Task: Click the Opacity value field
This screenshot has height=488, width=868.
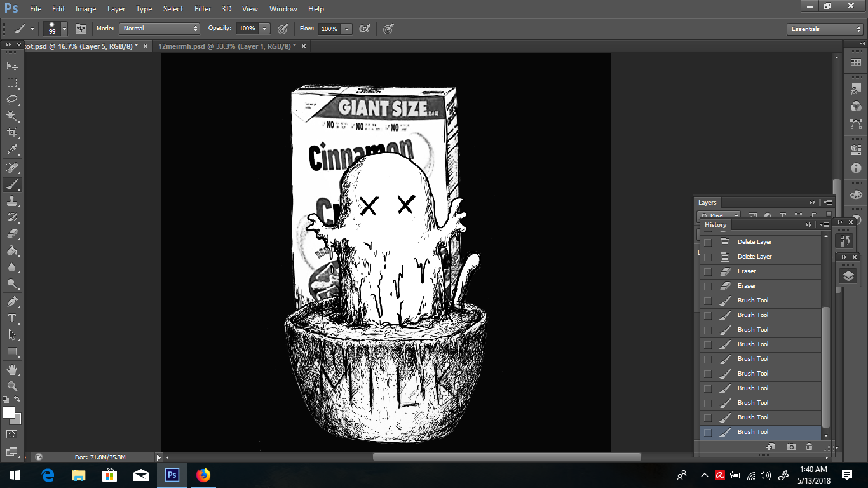Action: [x=248, y=29]
